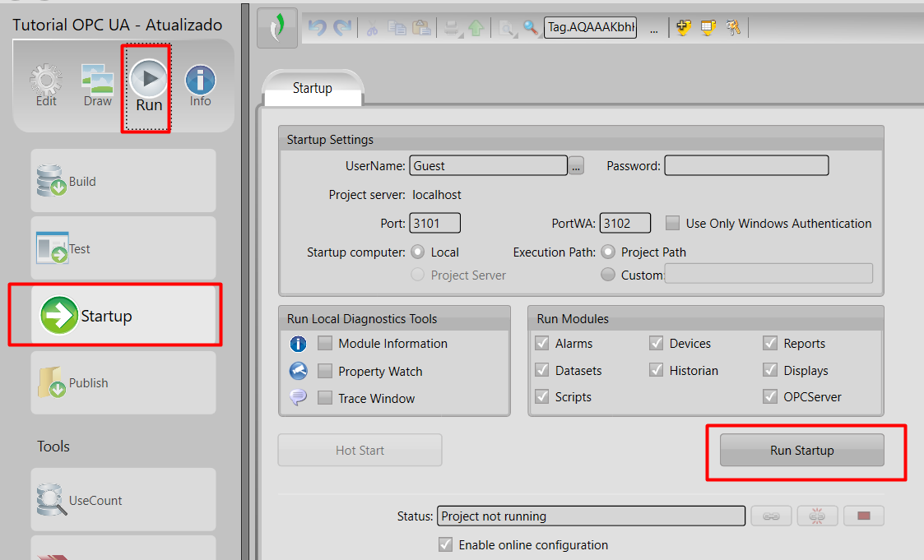Image resolution: width=924 pixels, height=560 pixels.
Task: Click the new tag icon with plus
Action: (x=684, y=28)
